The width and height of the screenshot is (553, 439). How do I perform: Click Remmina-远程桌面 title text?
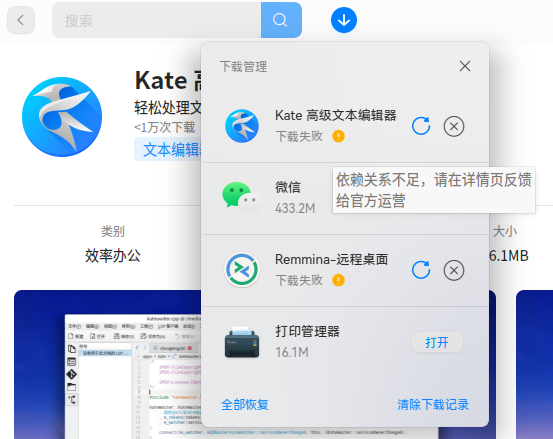(x=332, y=259)
